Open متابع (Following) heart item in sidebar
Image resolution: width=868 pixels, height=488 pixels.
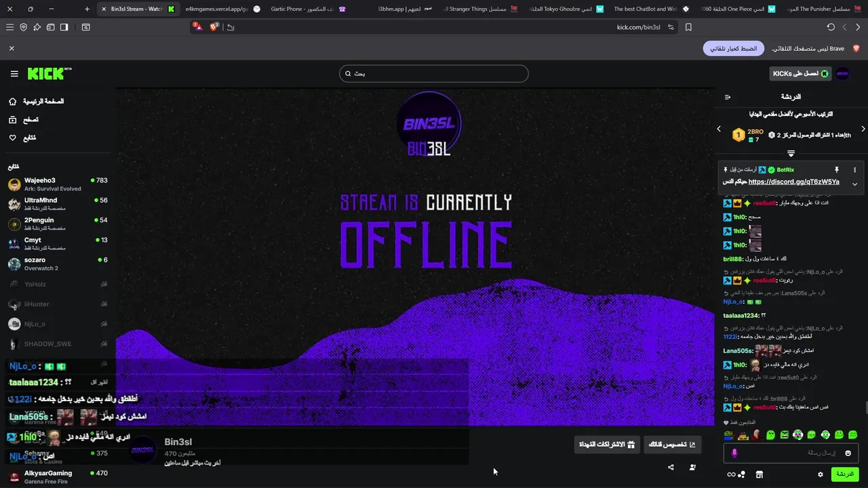pyautogui.click(x=22, y=138)
